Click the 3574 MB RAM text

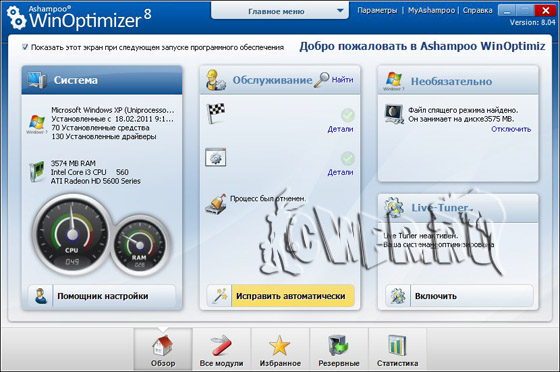73,163
